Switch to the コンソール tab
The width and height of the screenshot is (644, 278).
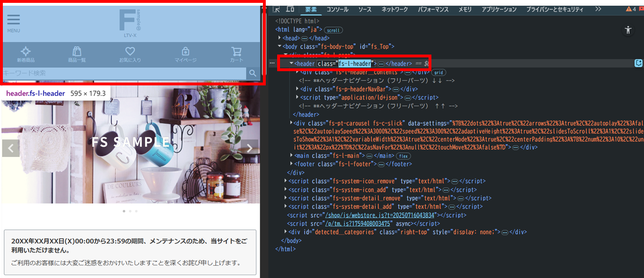pyautogui.click(x=337, y=9)
